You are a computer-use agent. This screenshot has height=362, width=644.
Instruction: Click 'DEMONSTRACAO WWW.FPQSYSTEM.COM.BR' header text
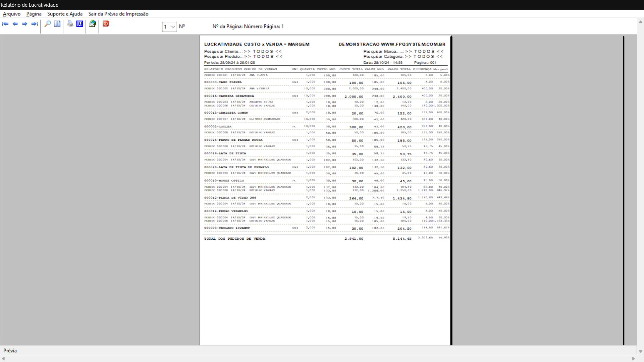click(392, 44)
